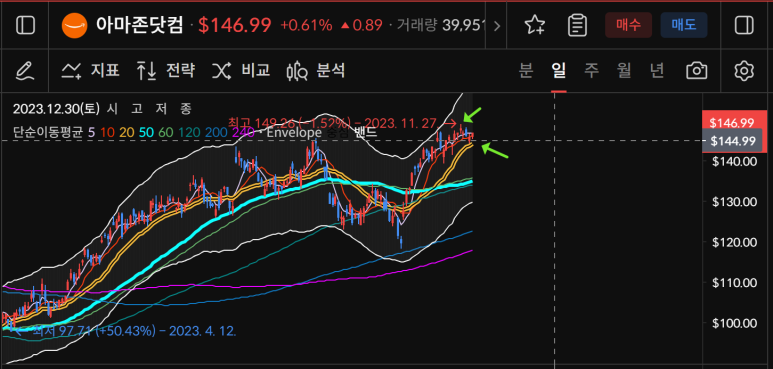The image size is (773, 369).
Task: Select the pencil drawing tool
Action: pyautogui.click(x=25, y=71)
